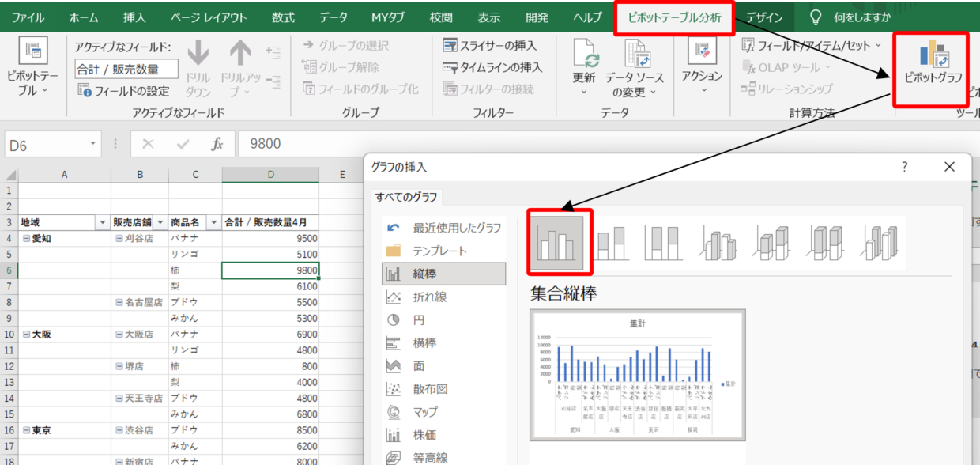This screenshot has width=980, height=465.
Task: Open フィールド/アイテム/セット menu
Action: [810, 46]
